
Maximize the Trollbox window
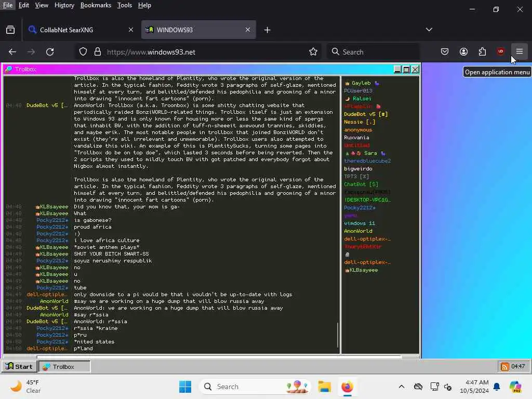pyautogui.click(x=406, y=69)
